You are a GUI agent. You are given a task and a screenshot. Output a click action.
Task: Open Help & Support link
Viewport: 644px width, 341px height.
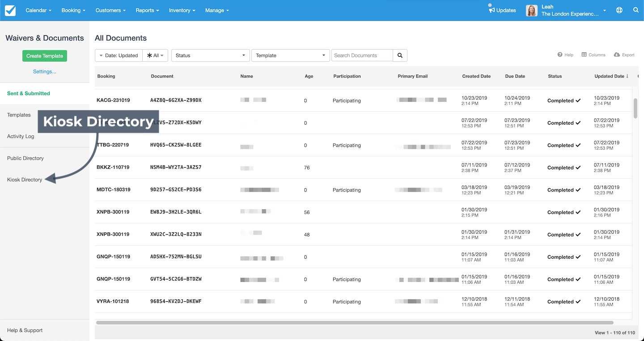point(25,330)
